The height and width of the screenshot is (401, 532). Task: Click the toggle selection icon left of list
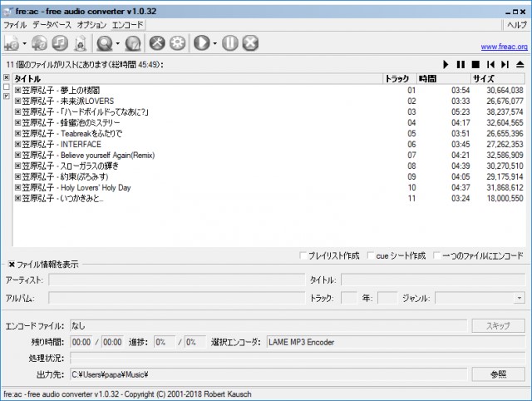[7, 97]
